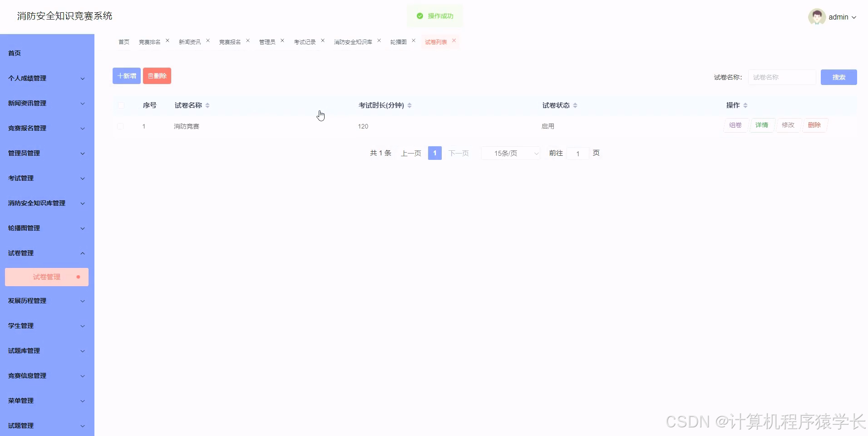This screenshot has width=868, height=436.
Task: Collapse the 试卷管理 parent sidebar menu
Action: point(47,253)
